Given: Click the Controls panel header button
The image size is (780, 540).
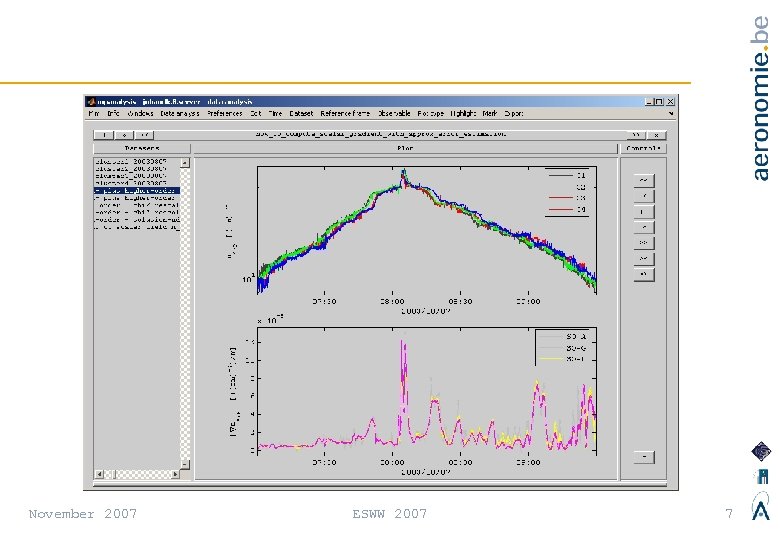Looking at the screenshot, I should pyautogui.click(x=644, y=148).
